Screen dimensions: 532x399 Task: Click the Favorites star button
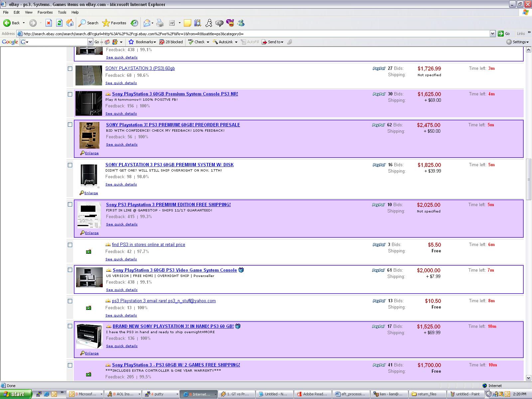click(x=114, y=23)
